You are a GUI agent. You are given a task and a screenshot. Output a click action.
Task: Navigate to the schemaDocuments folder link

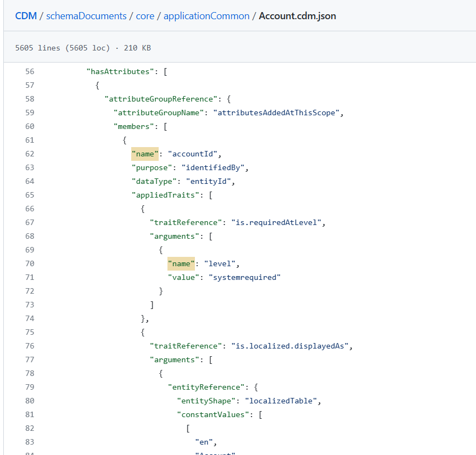point(86,16)
